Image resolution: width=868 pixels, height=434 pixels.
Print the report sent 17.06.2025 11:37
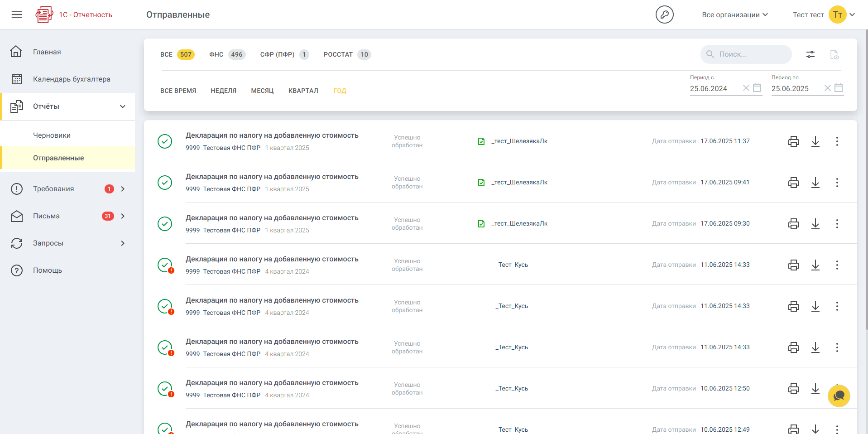(793, 141)
